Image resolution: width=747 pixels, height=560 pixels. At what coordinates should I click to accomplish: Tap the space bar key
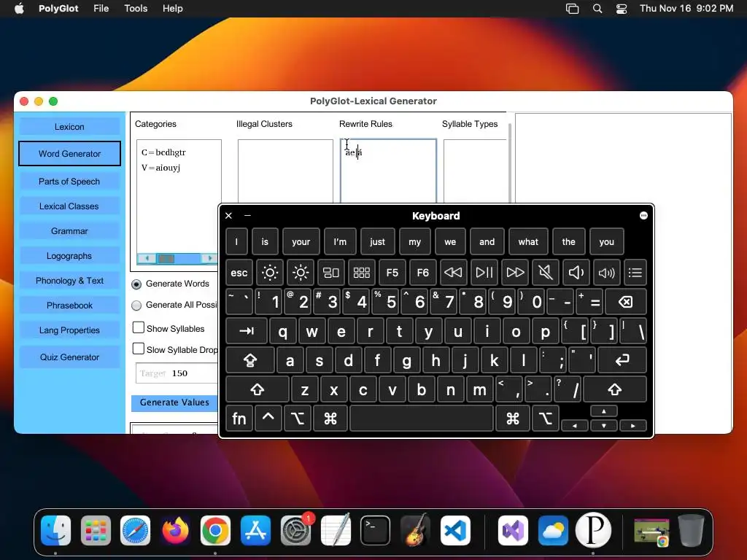click(422, 419)
